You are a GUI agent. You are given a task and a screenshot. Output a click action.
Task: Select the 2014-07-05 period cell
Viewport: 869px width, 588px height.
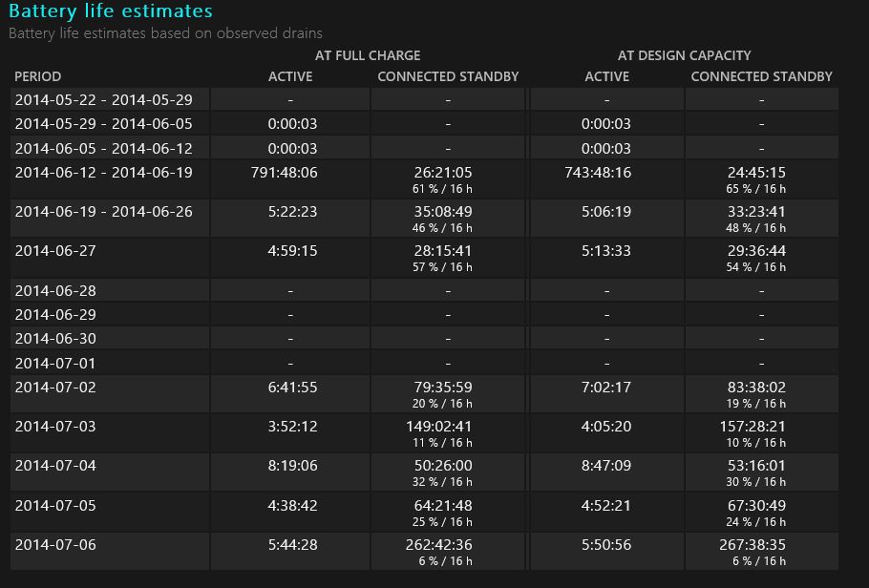[55, 506]
